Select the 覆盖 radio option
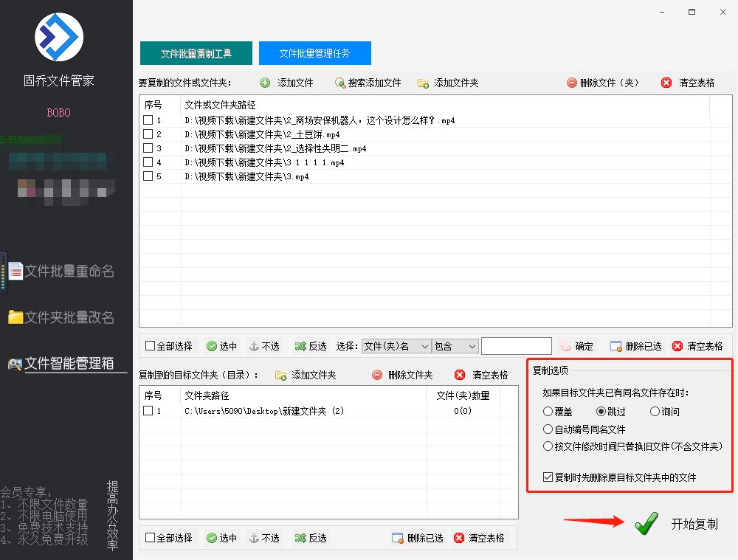 548,412
